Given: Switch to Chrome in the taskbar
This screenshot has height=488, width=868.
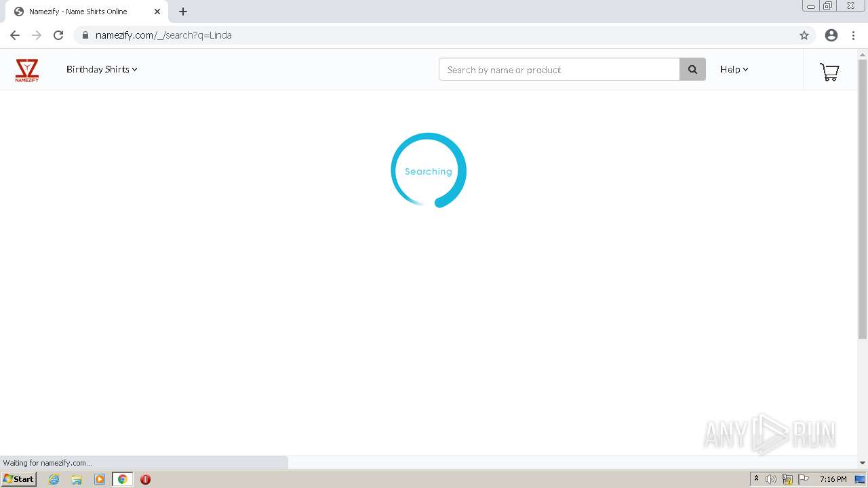Looking at the screenshot, I should 122,479.
